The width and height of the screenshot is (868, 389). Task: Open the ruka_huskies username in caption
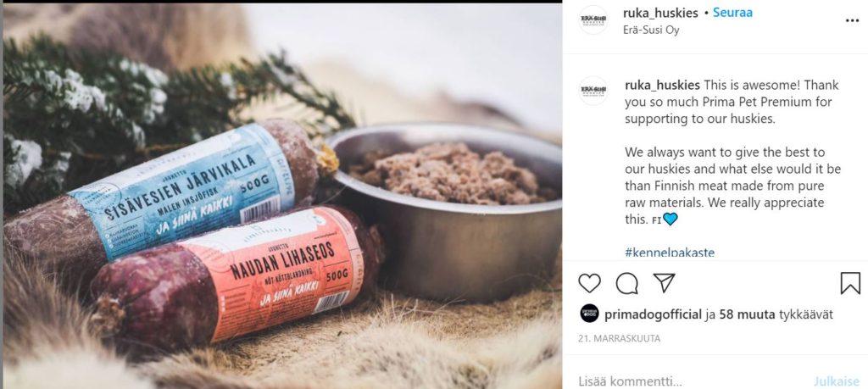[x=663, y=86]
